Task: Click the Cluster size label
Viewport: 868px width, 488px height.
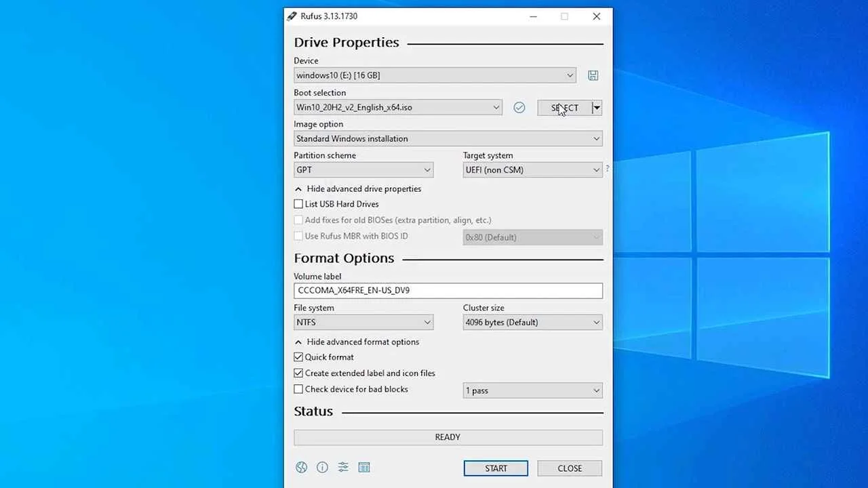Action: pyautogui.click(x=484, y=308)
